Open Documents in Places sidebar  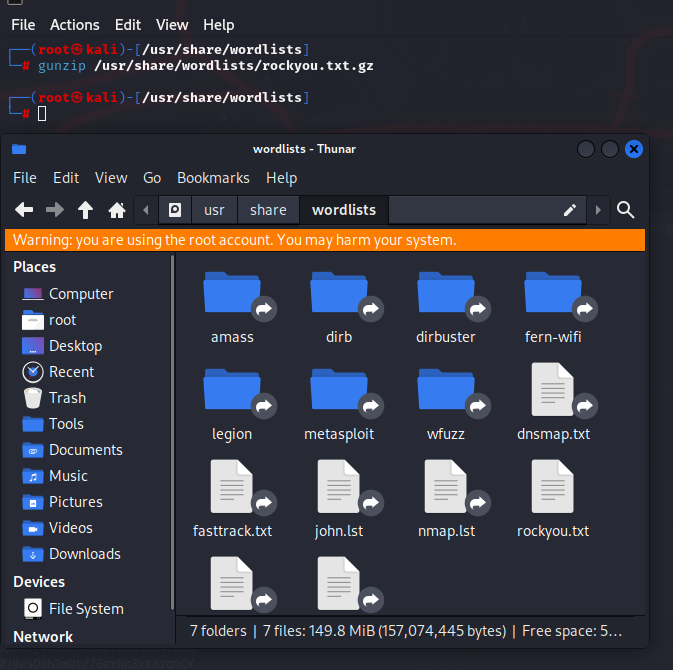pos(88,450)
